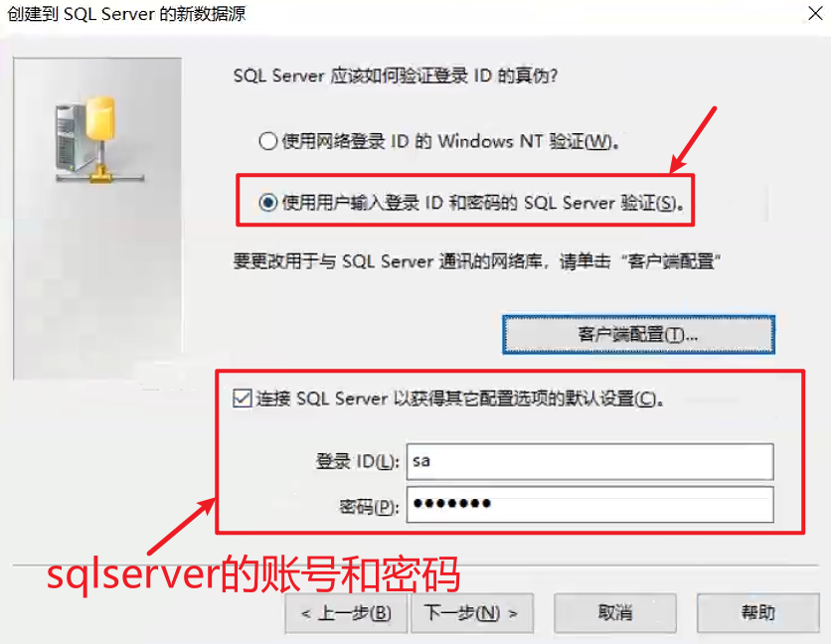Click the 登录 ID(L) field label
The image size is (831, 644).
coord(357,462)
